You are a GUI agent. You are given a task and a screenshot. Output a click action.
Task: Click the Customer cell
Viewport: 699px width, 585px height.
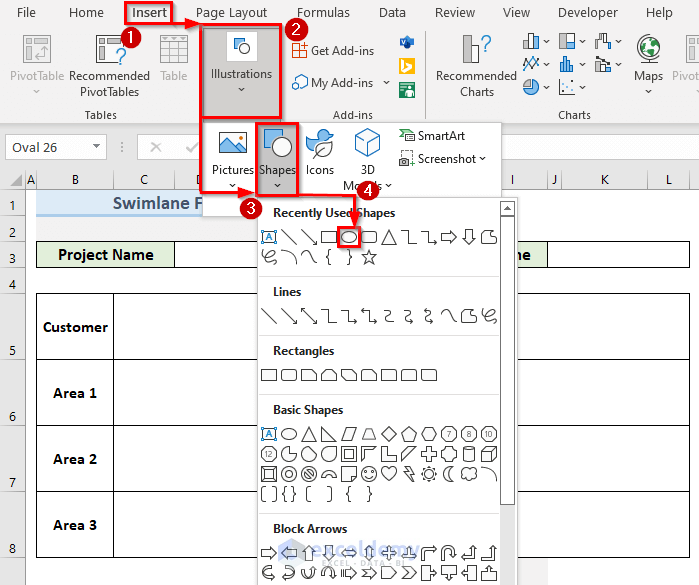pos(75,327)
